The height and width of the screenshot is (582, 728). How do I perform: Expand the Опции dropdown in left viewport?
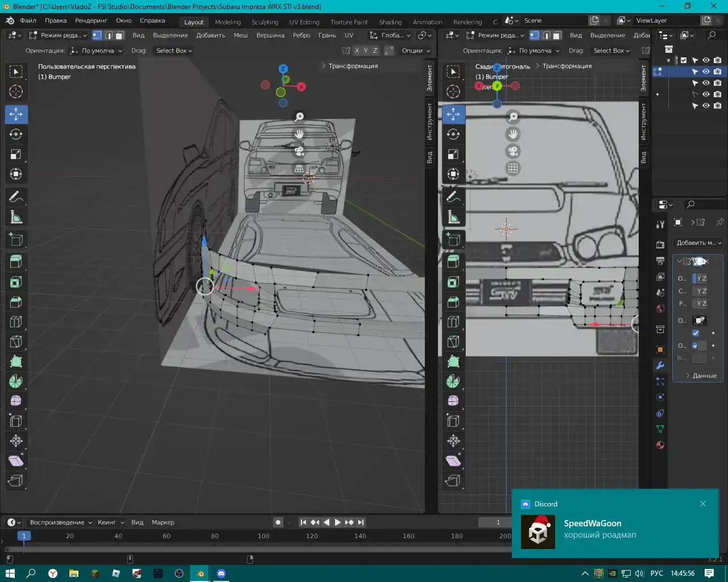point(416,51)
